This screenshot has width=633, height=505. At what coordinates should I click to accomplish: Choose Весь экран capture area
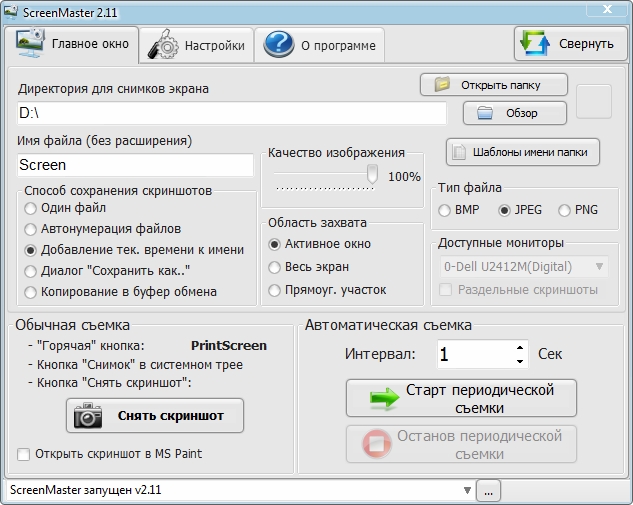click(x=308, y=267)
